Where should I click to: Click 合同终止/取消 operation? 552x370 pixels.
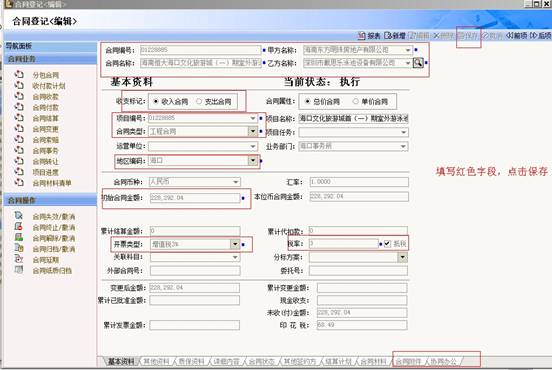point(54,227)
